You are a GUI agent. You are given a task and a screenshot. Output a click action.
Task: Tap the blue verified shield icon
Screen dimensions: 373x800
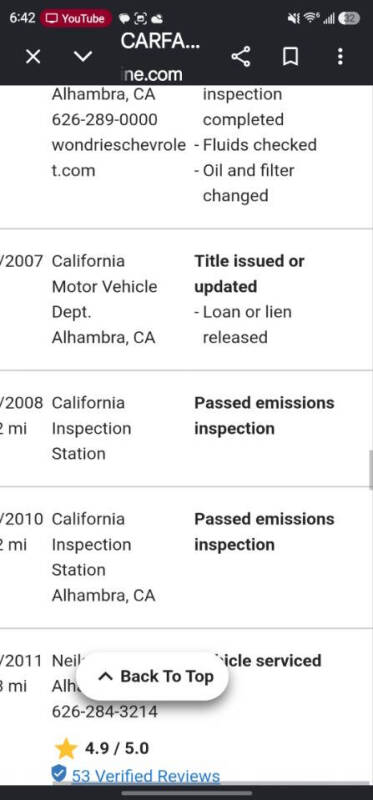click(x=59, y=773)
